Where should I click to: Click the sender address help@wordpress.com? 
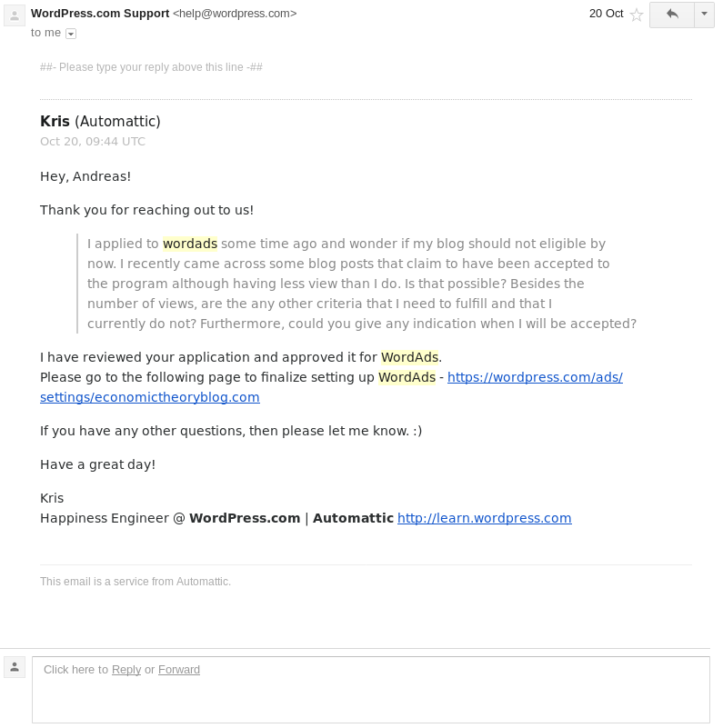pos(235,14)
